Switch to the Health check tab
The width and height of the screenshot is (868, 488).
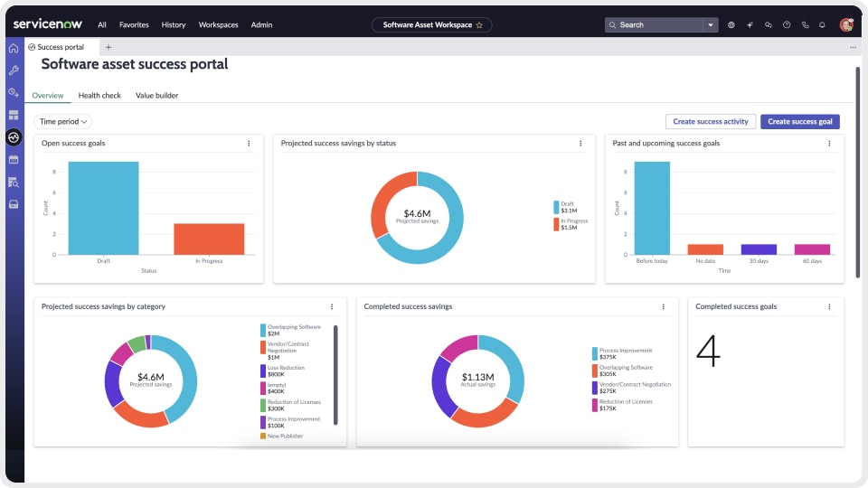[99, 95]
